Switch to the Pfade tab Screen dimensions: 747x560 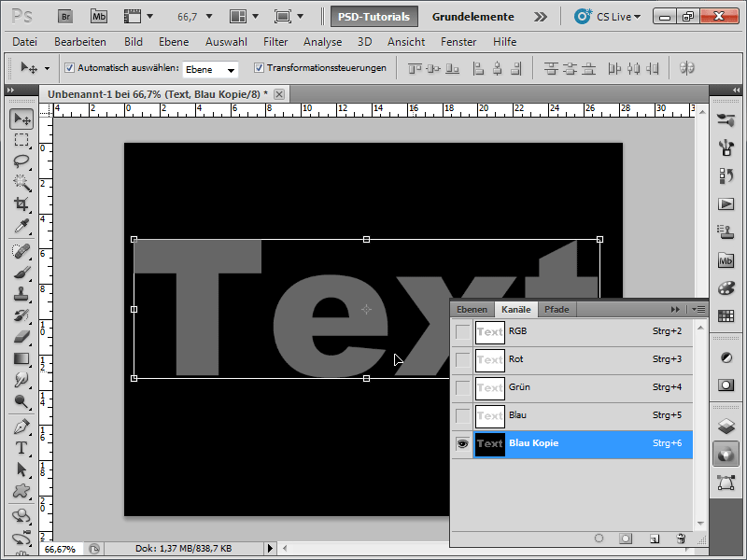pos(557,310)
